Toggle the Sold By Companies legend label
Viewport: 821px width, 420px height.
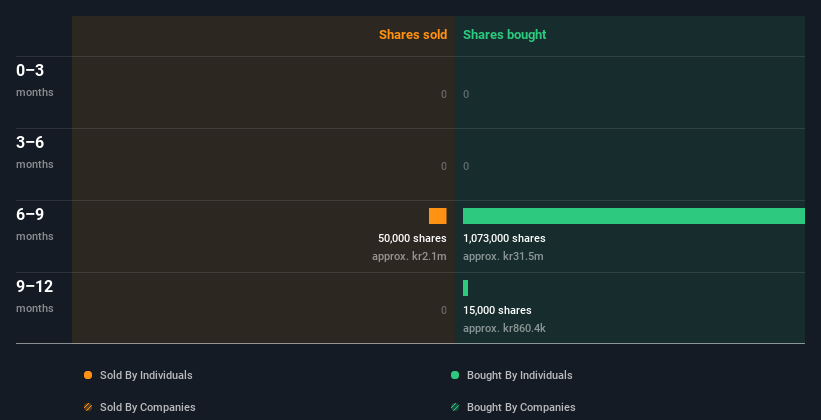pos(148,407)
